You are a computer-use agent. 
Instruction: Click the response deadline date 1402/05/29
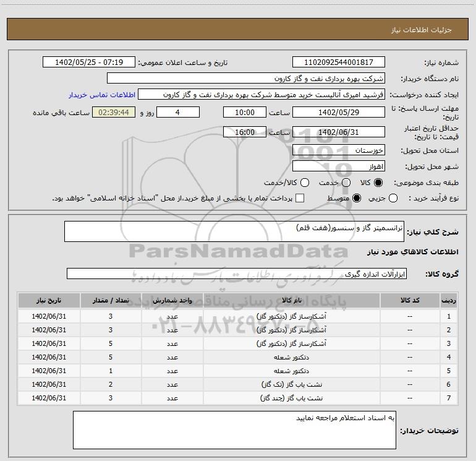click(x=339, y=112)
